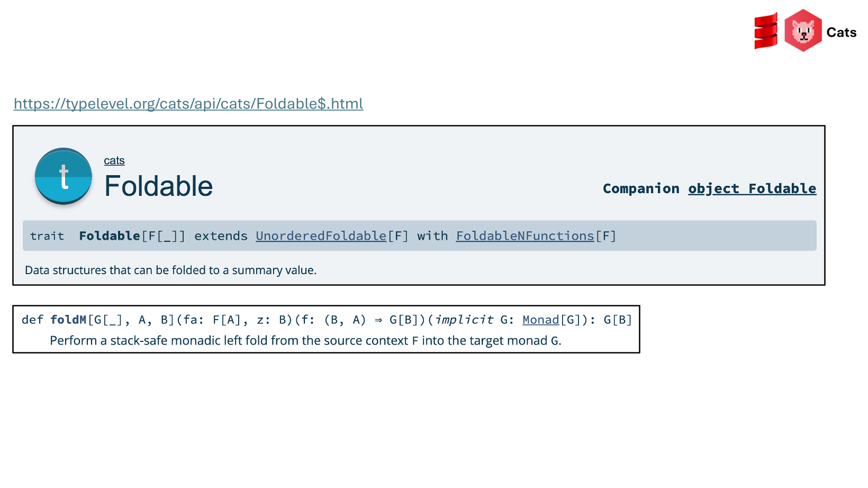Click the Monad link in foldM signature
This screenshot has height=488, width=868.
540,320
